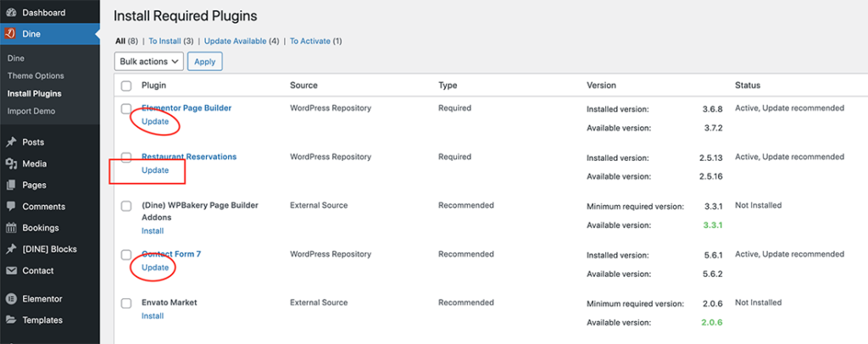
Task: Click the Source column header
Action: (304, 86)
